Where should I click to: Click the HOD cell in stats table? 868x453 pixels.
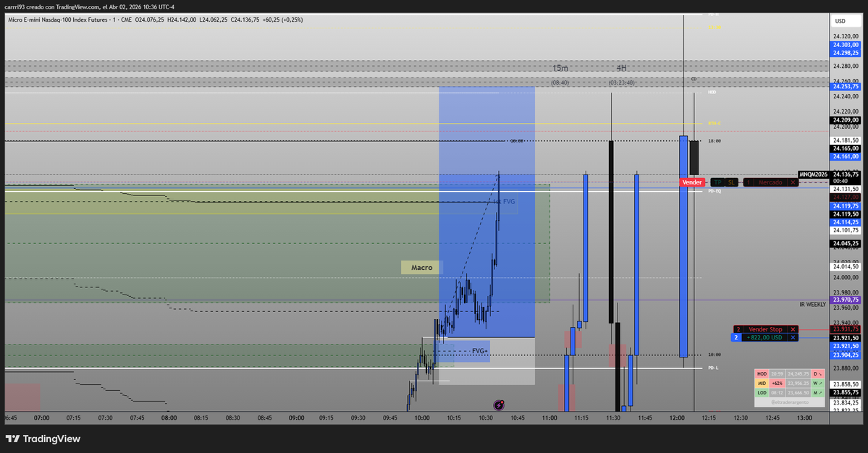[x=762, y=374]
